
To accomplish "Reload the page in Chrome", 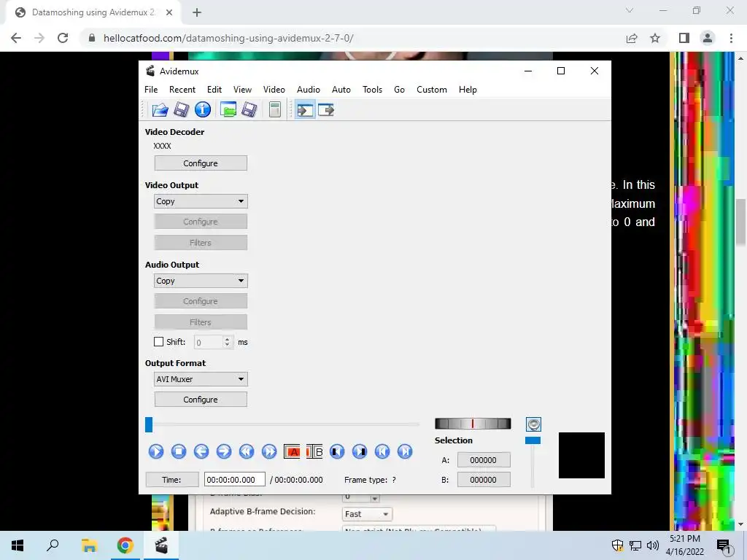I will (x=63, y=38).
